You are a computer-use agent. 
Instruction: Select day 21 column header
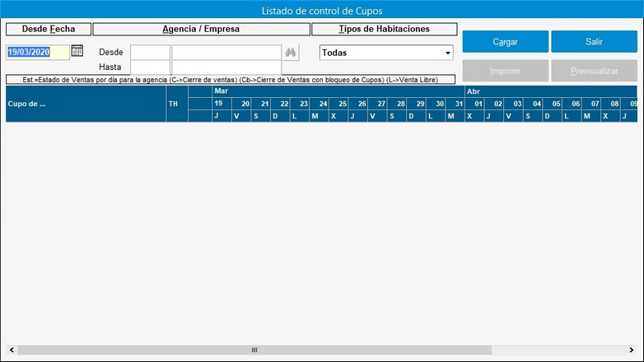point(261,104)
